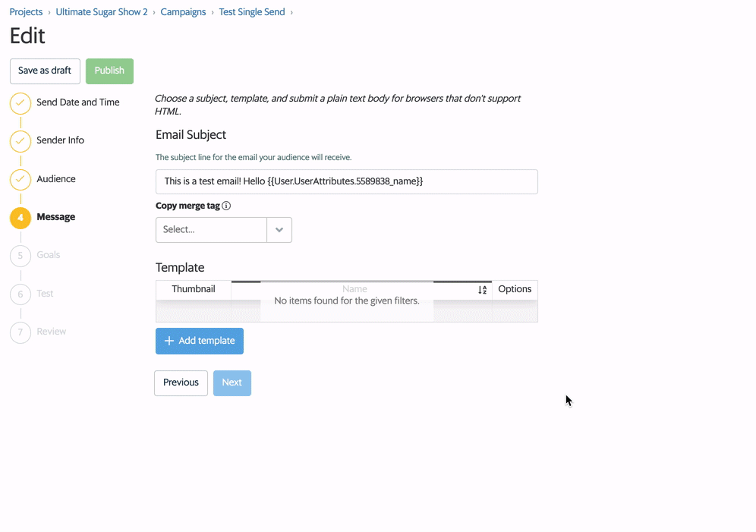The width and height of the screenshot is (756, 532).
Task: Click the Message step label in the sidebar
Action: (x=57, y=217)
